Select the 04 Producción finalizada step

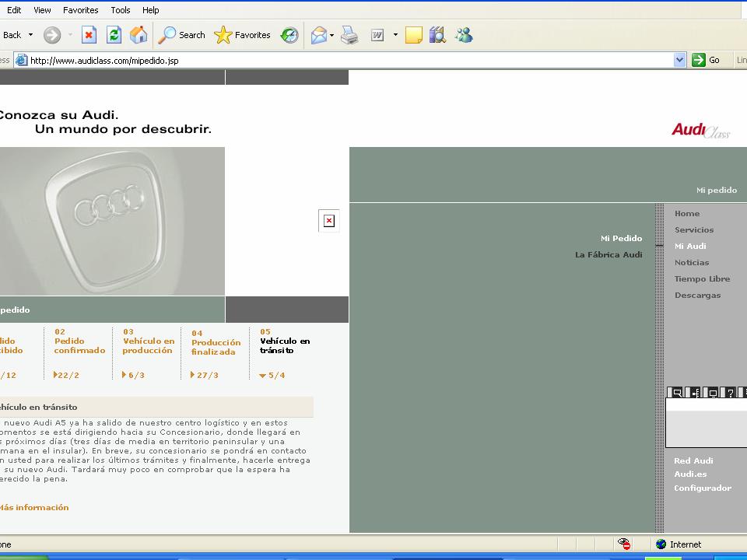click(216, 343)
